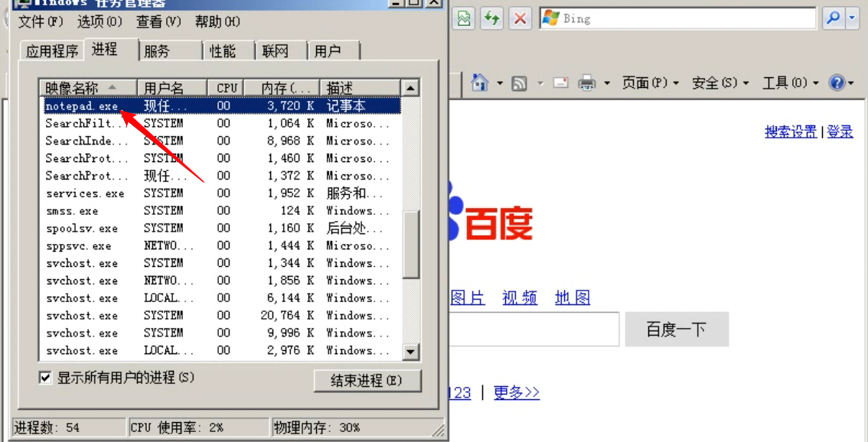Switch to the 服务 tab

click(170, 51)
